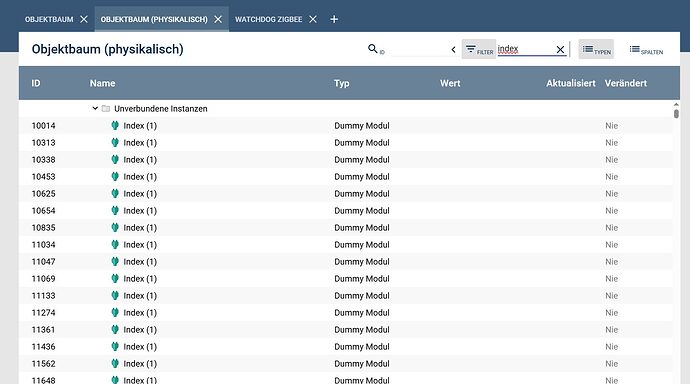Screen dimensions: 690x384
Task: Open the Typen list button
Action: click(x=596, y=49)
